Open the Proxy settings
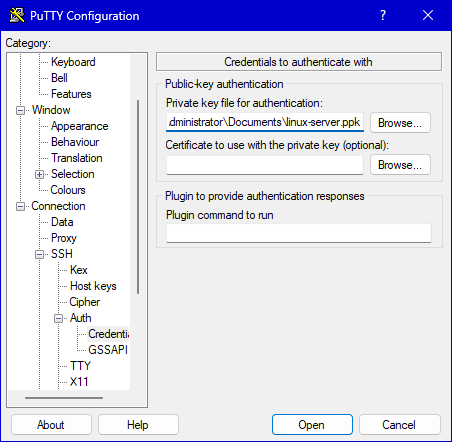The width and height of the screenshot is (452, 442). coord(64,238)
